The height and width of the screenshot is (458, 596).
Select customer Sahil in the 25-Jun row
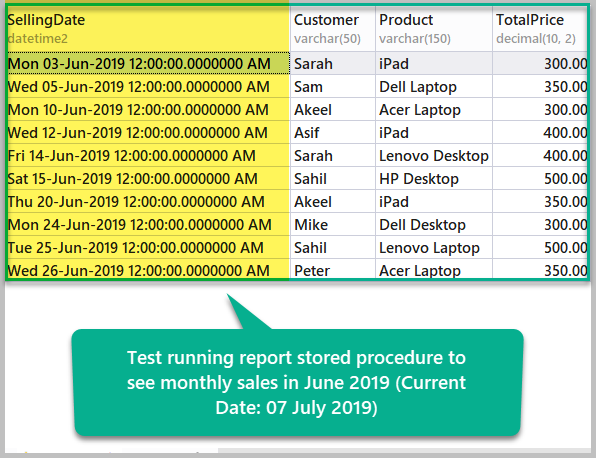pos(333,247)
